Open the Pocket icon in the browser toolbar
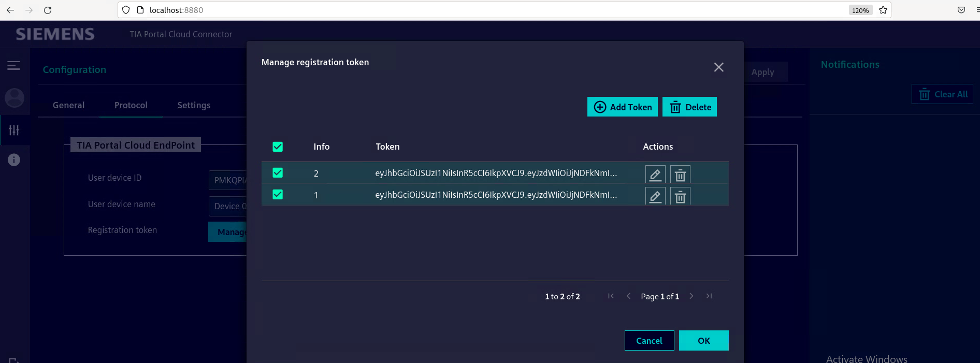The width and height of the screenshot is (980, 363). coord(961,10)
